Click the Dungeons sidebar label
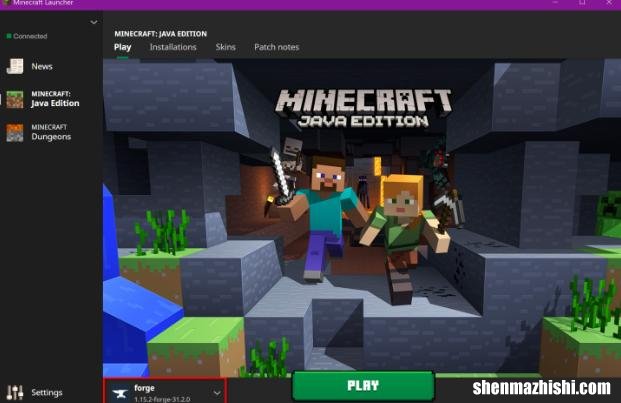The width and height of the screenshot is (621, 403). [51, 132]
